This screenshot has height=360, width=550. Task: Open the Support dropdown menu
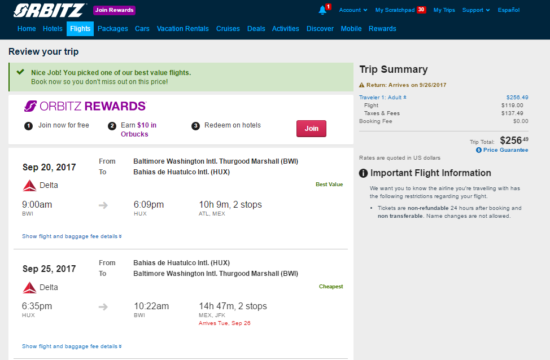click(x=476, y=10)
